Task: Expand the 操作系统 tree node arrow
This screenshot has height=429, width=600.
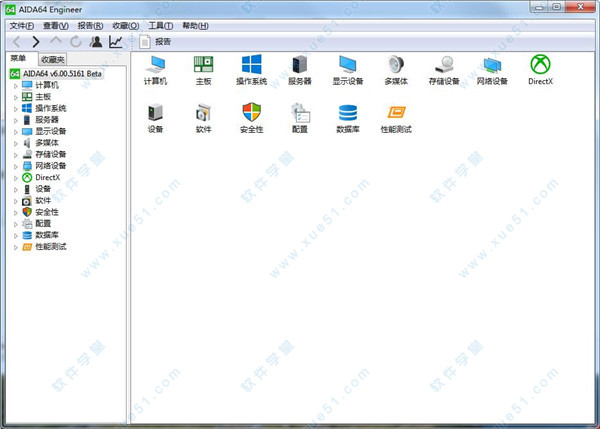Action: (16, 109)
